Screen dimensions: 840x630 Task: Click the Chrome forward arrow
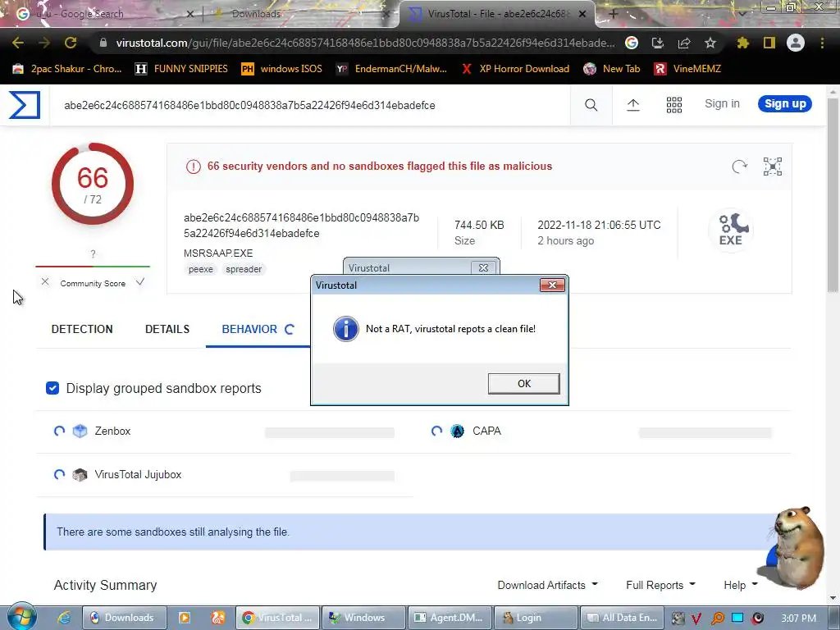[x=44, y=43]
